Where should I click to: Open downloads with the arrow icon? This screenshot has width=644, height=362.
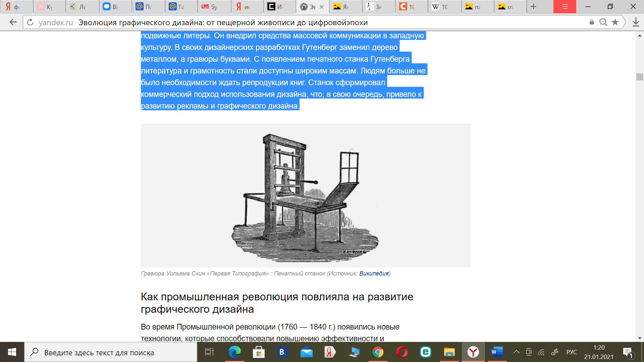click(636, 22)
